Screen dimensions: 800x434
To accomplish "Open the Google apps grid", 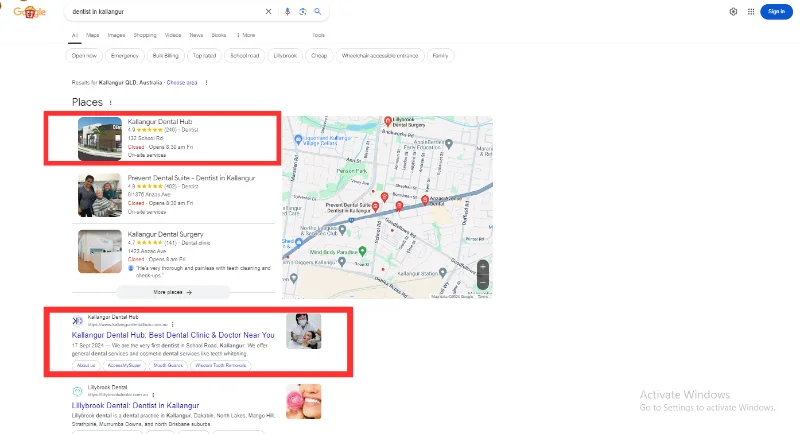I will (751, 11).
